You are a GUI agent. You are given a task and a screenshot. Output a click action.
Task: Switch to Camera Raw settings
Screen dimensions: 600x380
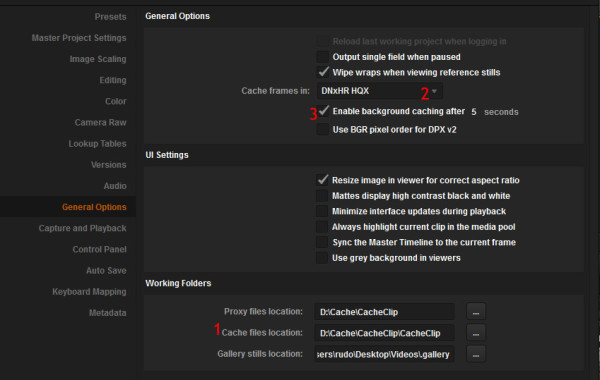pos(100,122)
